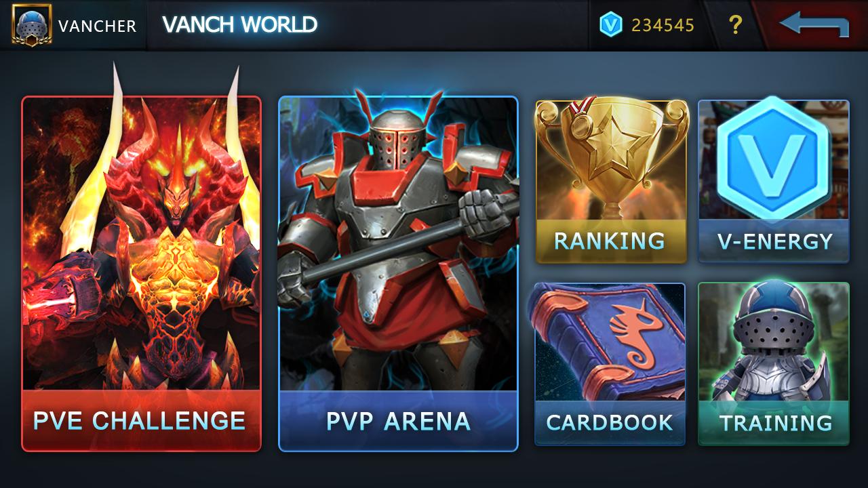Open the V-Energy label
This screenshot has width=868, height=488.
775,241
